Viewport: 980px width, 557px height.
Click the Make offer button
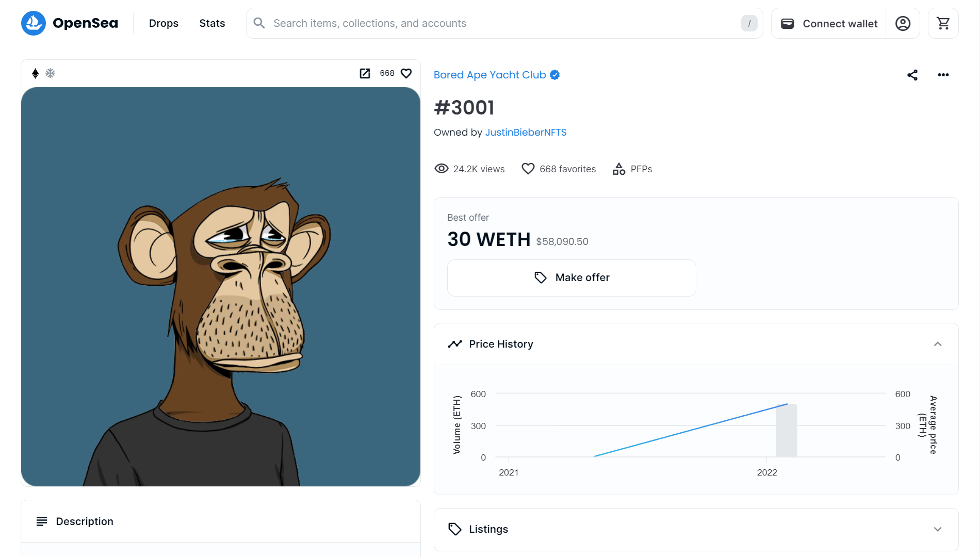point(571,277)
